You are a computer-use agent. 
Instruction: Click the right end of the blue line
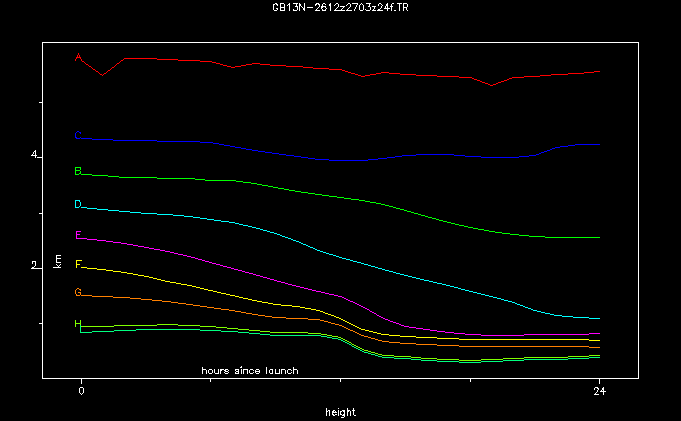pos(598,145)
